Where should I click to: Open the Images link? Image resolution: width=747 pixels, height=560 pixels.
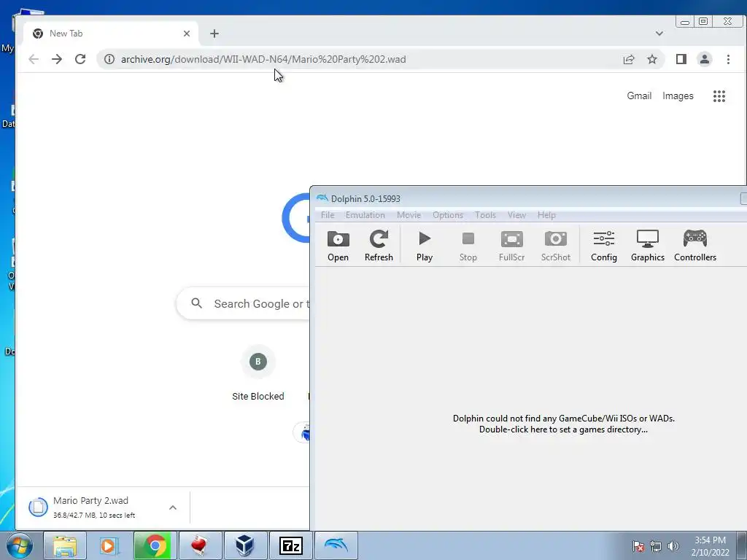[x=678, y=96]
